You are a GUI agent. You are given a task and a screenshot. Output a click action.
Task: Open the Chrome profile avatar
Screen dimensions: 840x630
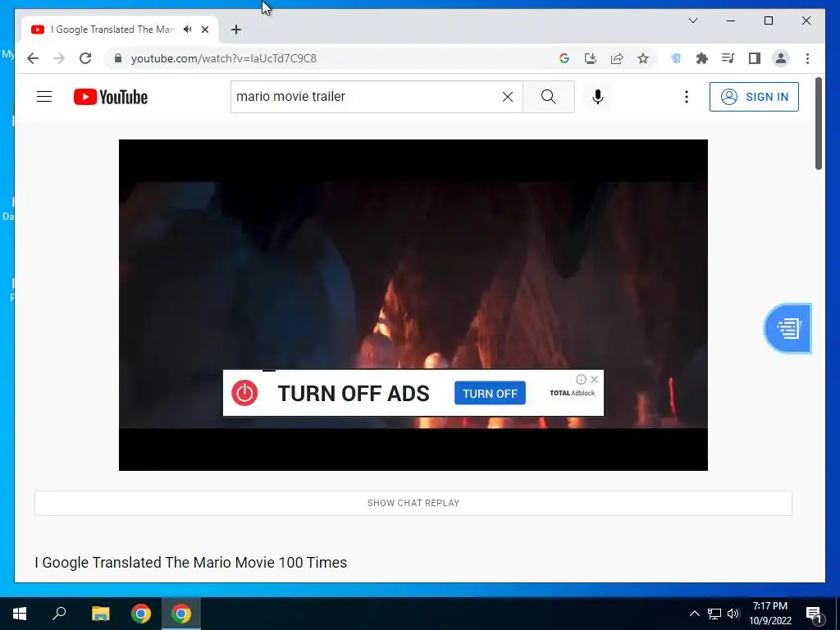click(781, 58)
